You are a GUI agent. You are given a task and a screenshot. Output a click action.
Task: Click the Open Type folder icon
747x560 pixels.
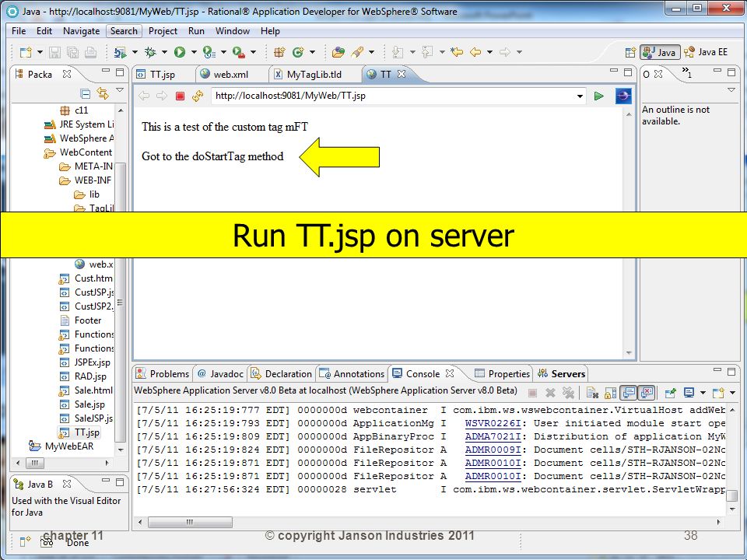click(x=338, y=52)
